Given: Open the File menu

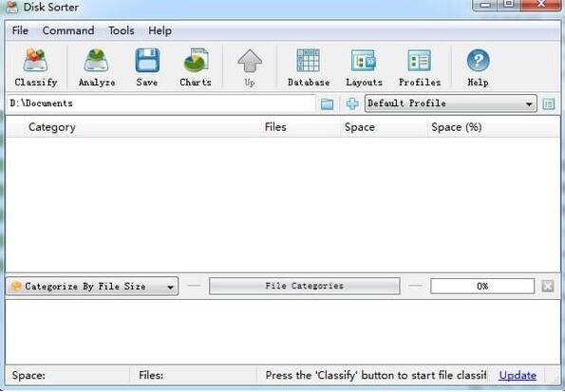Looking at the screenshot, I should tap(20, 30).
